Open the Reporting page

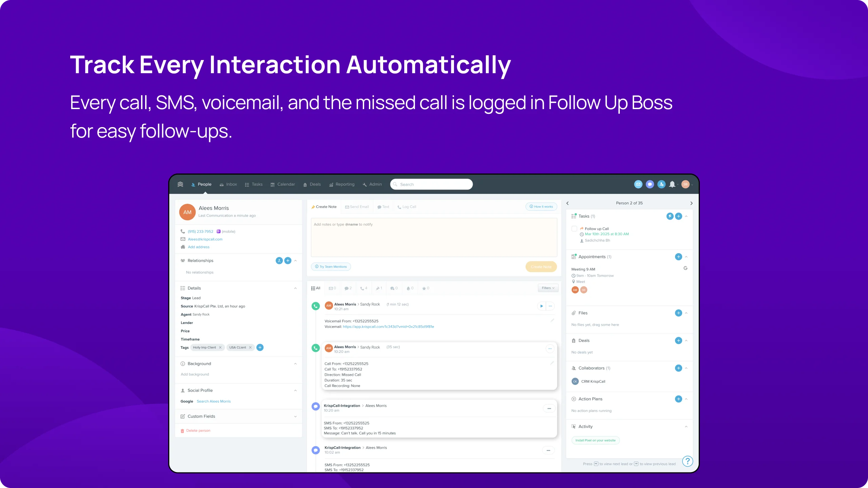tap(341, 184)
